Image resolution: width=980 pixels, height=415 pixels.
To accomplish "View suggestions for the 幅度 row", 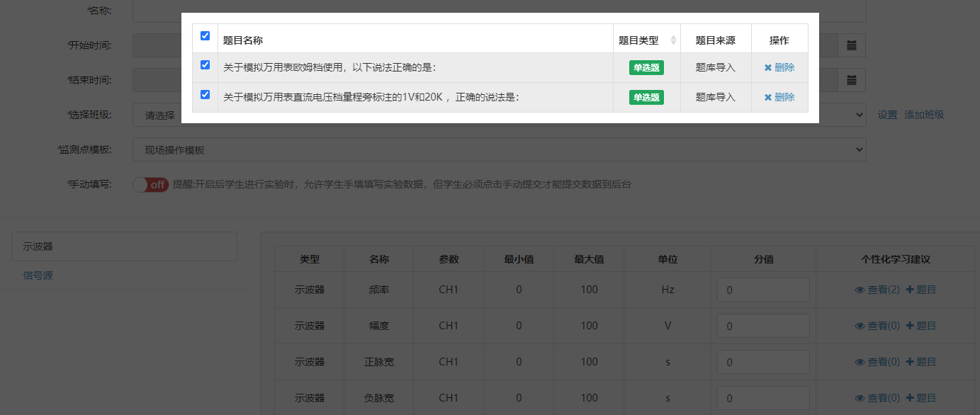I will (877, 326).
